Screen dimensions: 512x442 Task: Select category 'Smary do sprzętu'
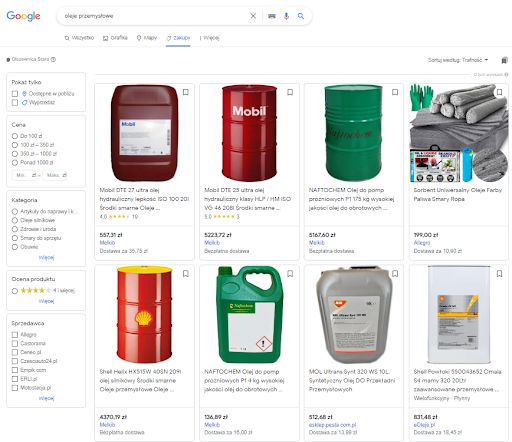tap(15, 238)
